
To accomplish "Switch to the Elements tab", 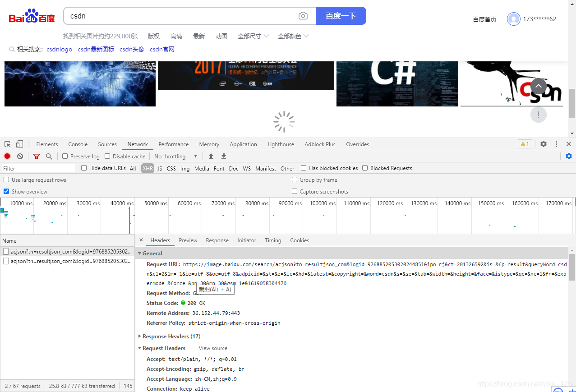I will (47, 144).
